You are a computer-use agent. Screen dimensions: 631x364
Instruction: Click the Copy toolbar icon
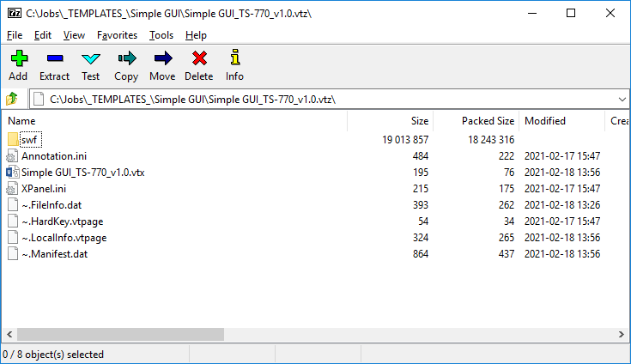[126, 59]
